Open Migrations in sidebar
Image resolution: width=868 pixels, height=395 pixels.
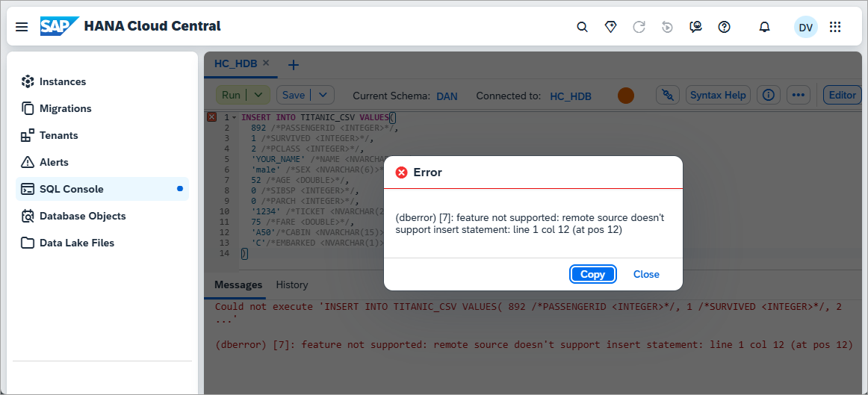tap(102, 108)
